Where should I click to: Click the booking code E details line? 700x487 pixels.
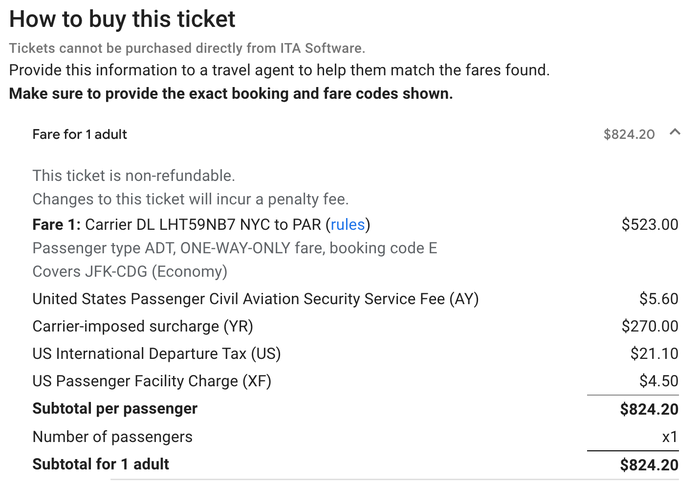click(234, 248)
